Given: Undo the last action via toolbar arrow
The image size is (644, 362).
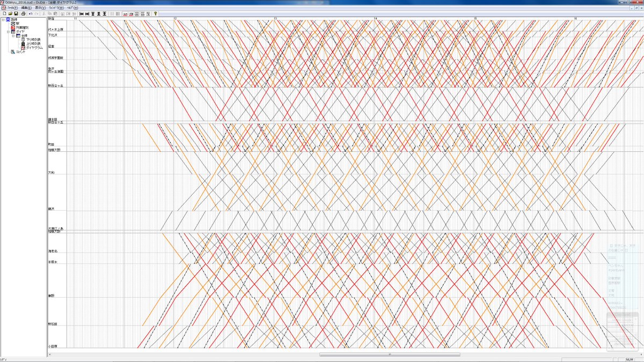Looking at the screenshot, I should [x=31, y=13].
